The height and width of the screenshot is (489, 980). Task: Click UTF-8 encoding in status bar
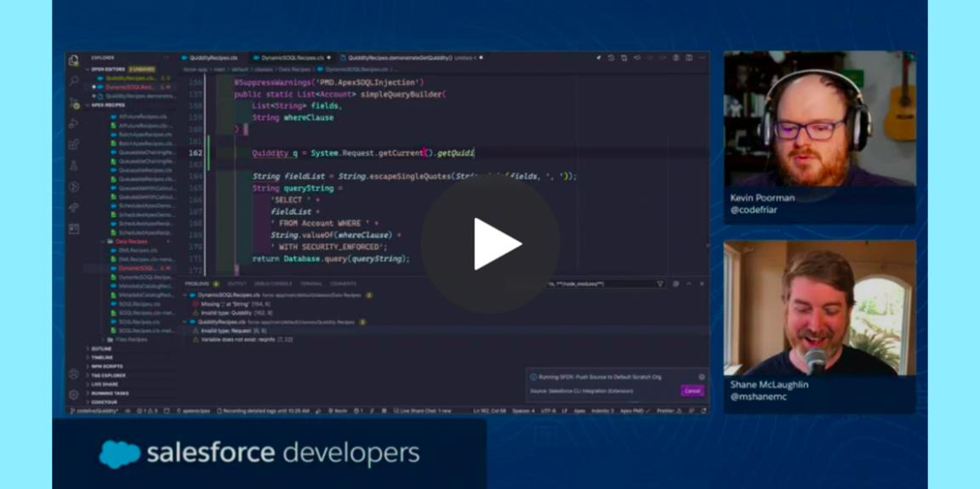(x=548, y=411)
